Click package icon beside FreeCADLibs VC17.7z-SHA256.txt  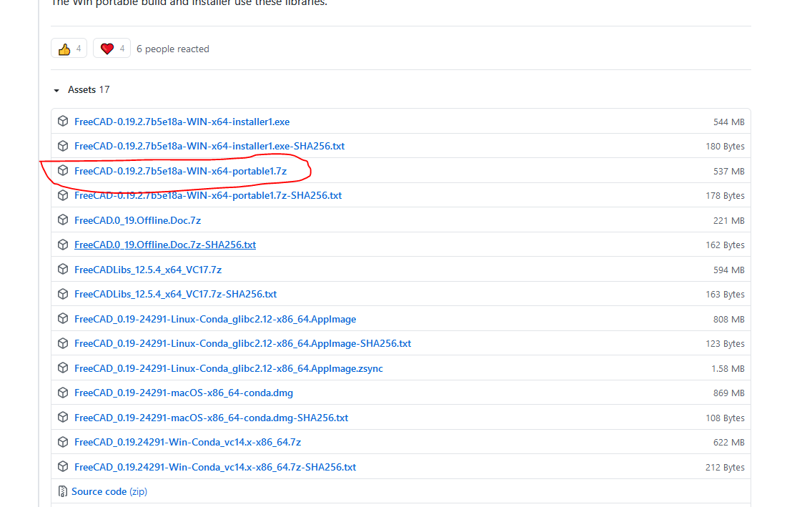63,294
